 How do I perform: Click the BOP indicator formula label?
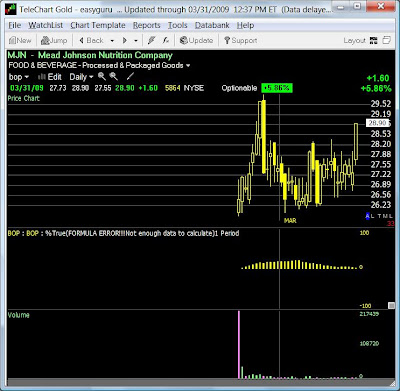point(123,233)
